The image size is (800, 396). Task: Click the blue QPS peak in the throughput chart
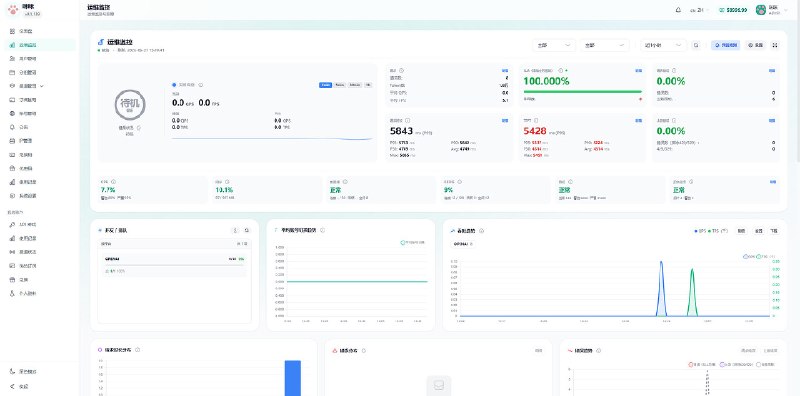(661, 262)
